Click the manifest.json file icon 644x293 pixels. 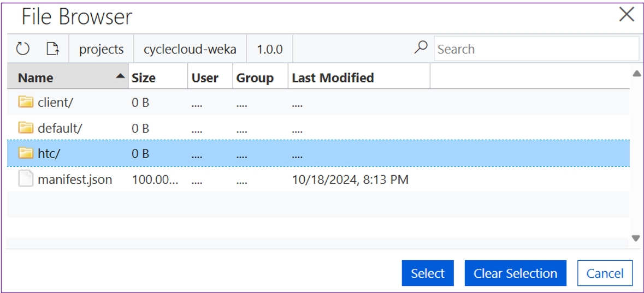(x=26, y=179)
